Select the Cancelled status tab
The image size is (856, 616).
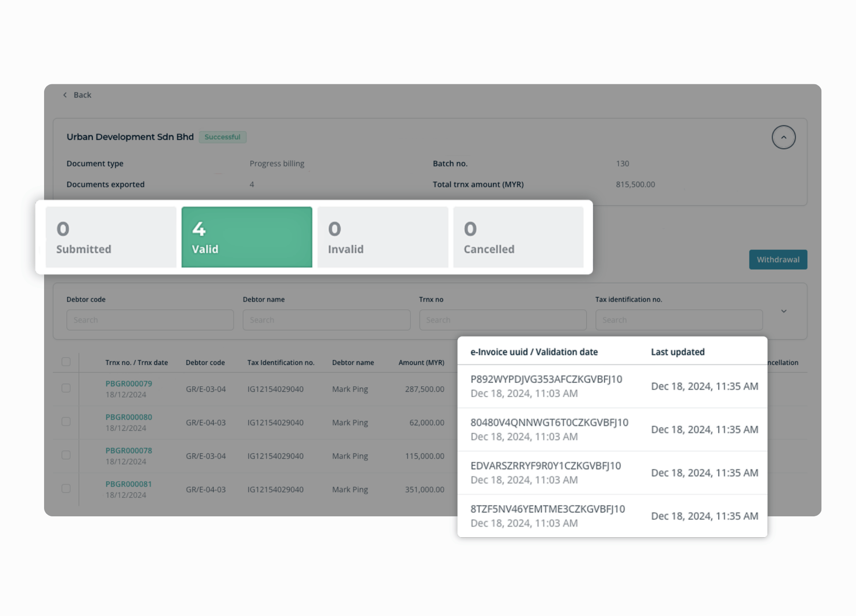point(518,237)
